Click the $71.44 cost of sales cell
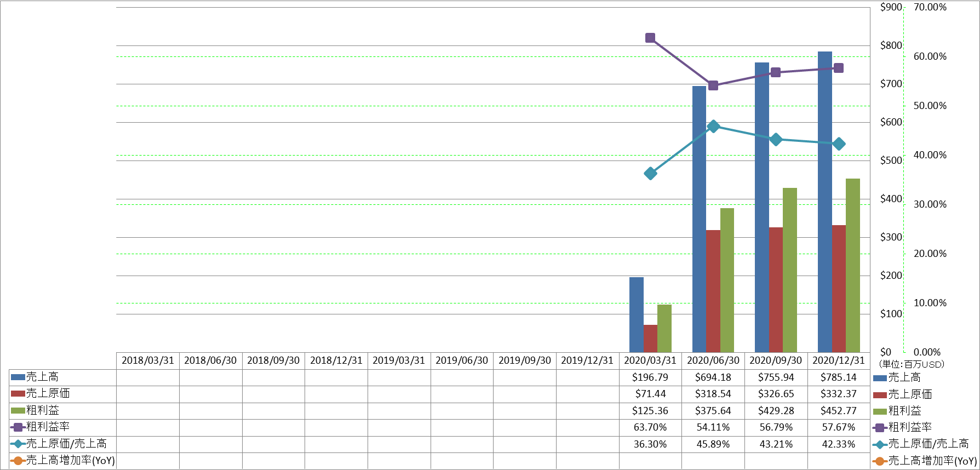The image size is (980, 470). 650,394
